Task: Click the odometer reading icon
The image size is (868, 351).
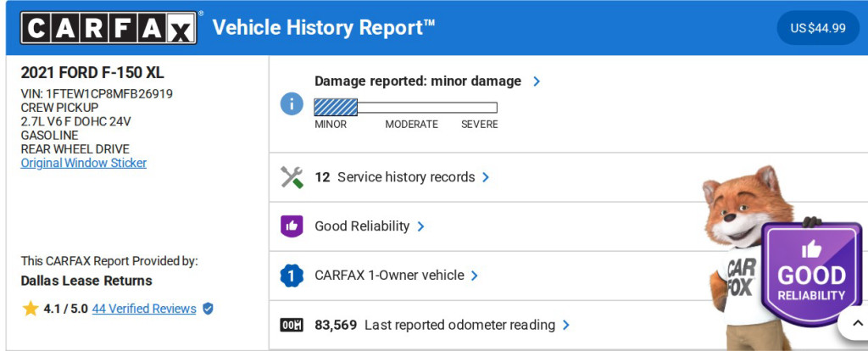Action: [292, 325]
